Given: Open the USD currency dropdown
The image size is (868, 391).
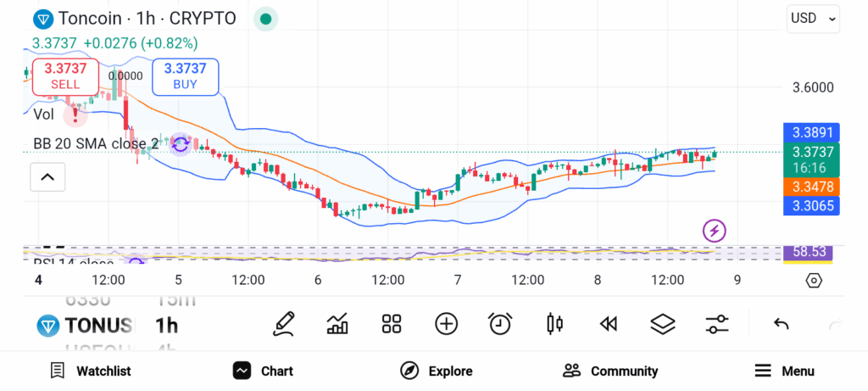Looking at the screenshot, I should pos(813,19).
